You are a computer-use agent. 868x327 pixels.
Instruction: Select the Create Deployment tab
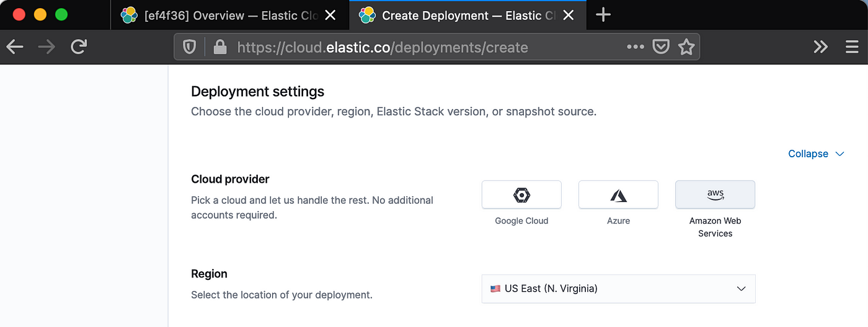[x=459, y=15]
